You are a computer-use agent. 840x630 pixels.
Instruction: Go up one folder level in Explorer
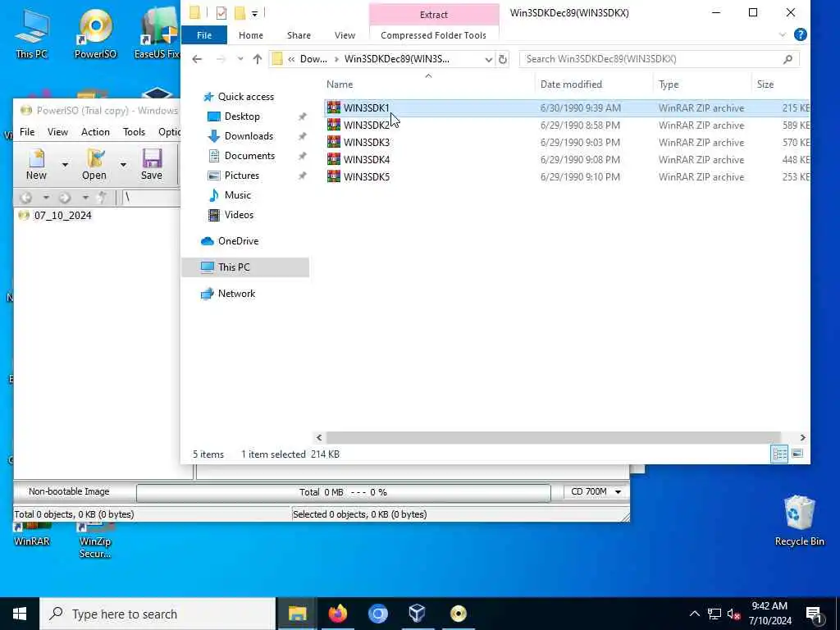tap(257, 59)
